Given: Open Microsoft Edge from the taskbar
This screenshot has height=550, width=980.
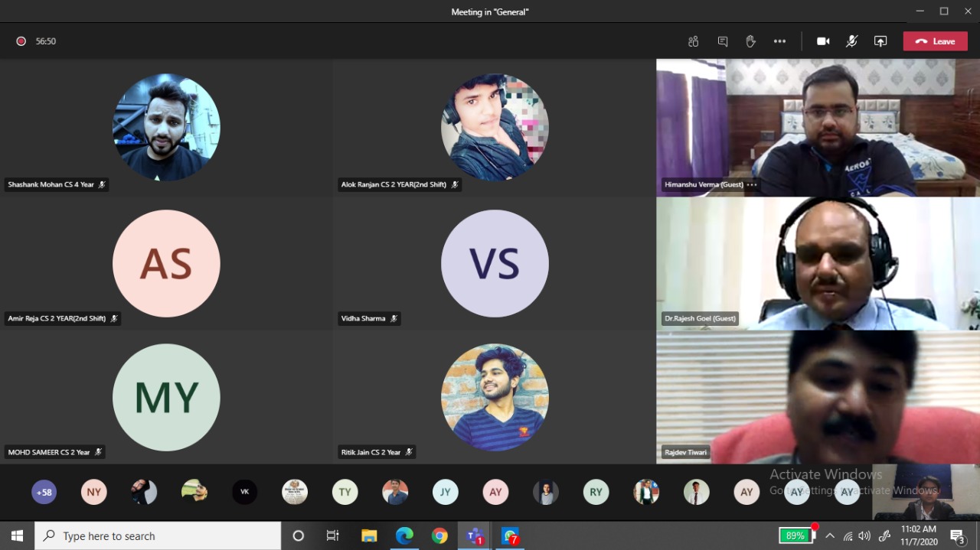Looking at the screenshot, I should 403,535.
